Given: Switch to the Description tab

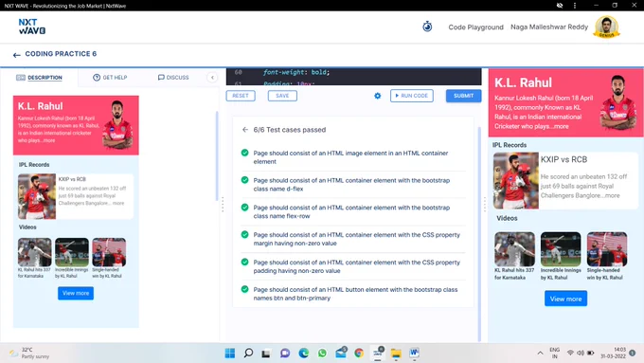Looking at the screenshot, I should (39, 78).
